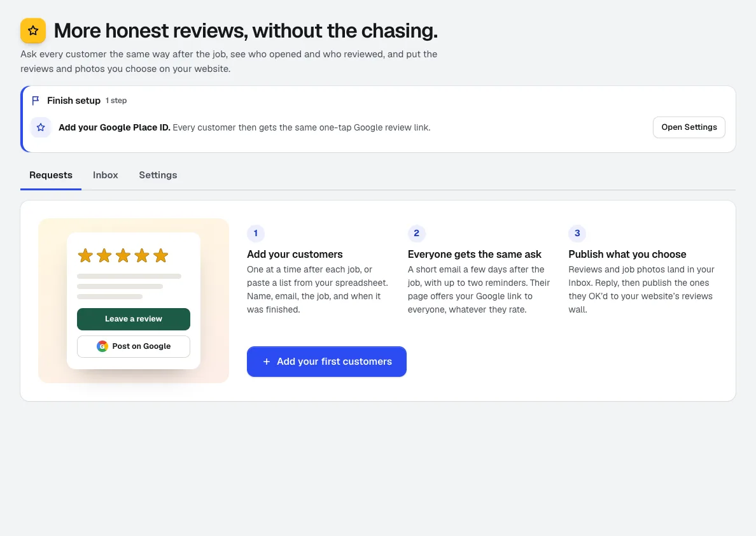756x536 pixels.
Task: Switch to the Settings tab
Action: pos(158,175)
